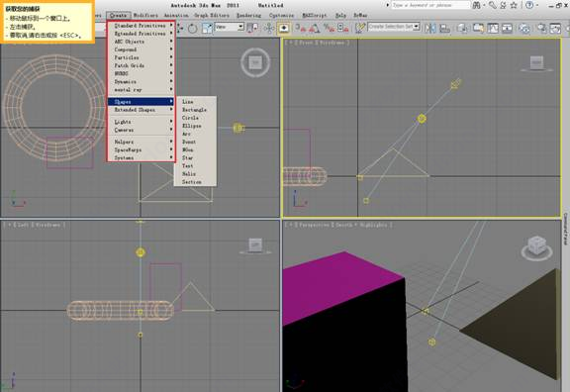The height and width of the screenshot is (392, 570).
Task: Click the Favorites star icon
Action: coord(514,5)
